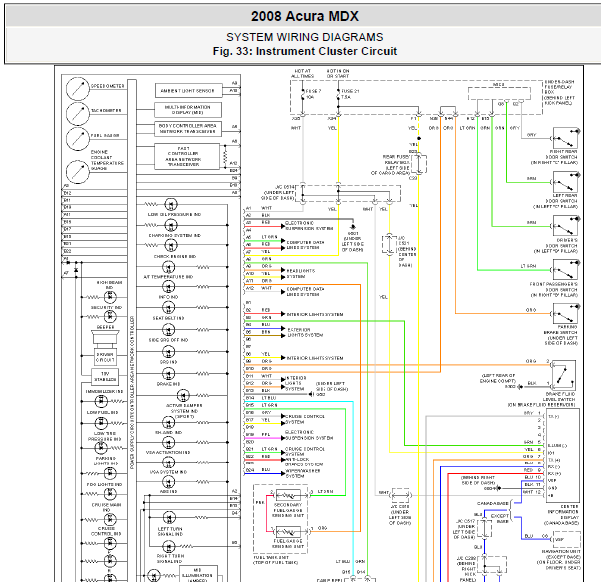Select the seat belt indicator LED
This screenshot has height=582, width=601.
click(169, 307)
